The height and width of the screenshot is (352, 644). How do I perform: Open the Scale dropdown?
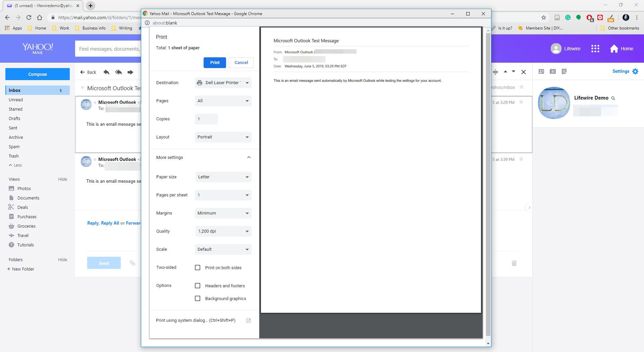[223, 249]
